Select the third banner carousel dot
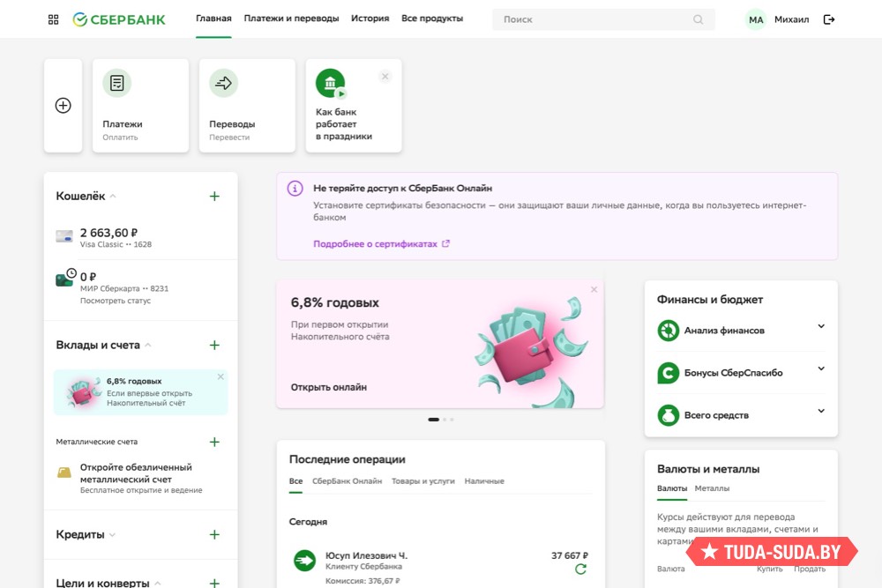Image resolution: width=882 pixels, height=588 pixels. [x=452, y=420]
